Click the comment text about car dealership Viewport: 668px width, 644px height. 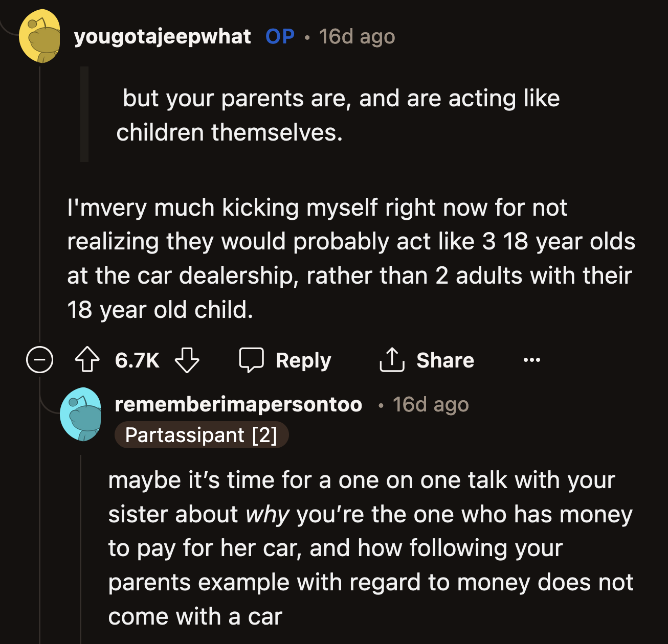click(x=350, y=258)
